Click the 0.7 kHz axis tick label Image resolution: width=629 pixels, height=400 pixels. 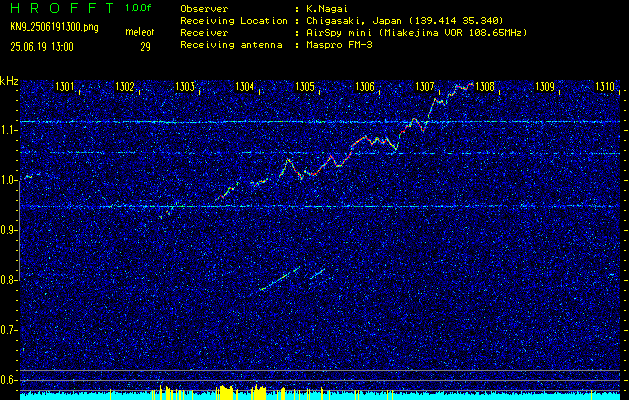click(7, 330)
